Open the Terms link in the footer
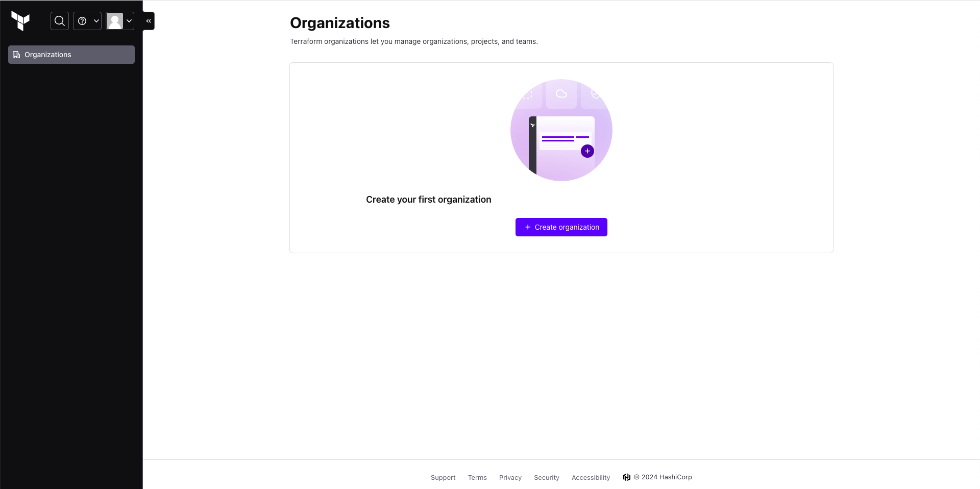The width and height of the screenshot is (980, 489). 477,478
